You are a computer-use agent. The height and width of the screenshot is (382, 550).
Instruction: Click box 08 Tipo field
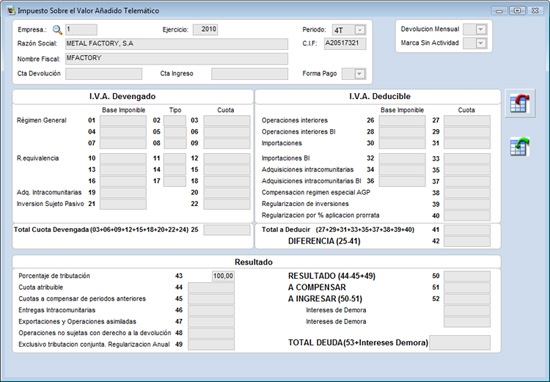click(175, 143)
